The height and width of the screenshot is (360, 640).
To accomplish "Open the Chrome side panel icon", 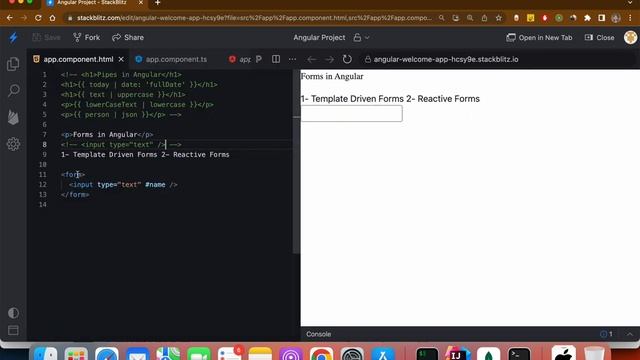I will [x=602, y=18].
